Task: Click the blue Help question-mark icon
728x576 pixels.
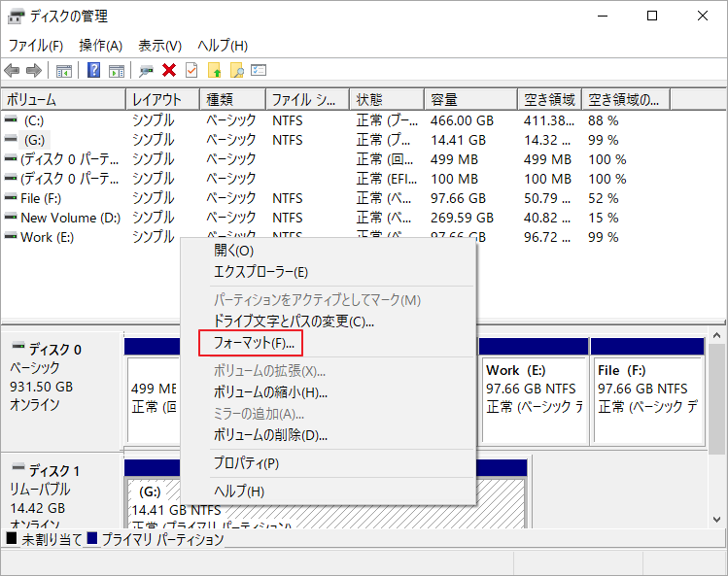Action: 93,70
